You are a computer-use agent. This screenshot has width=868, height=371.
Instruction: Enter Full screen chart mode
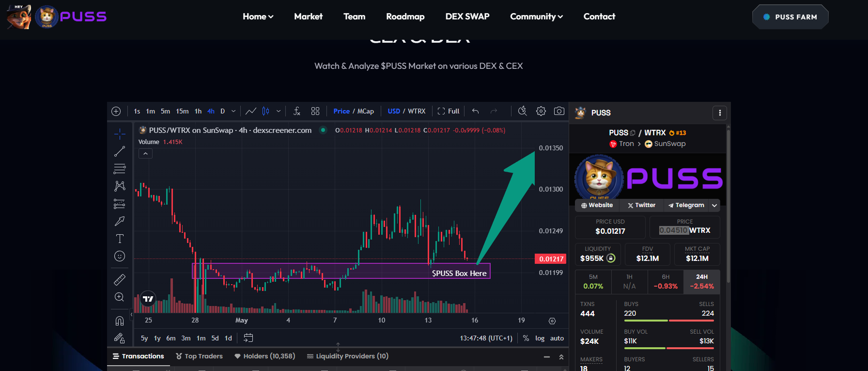pyautogui.click(x=449, y=111)
